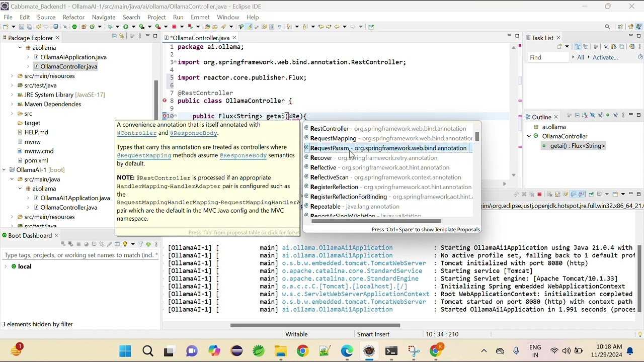Image resolution: width=644 pixels, height=362 pixels.
Task: Click the Debug bug toolbar icon
Action: [x=110, y=27]
